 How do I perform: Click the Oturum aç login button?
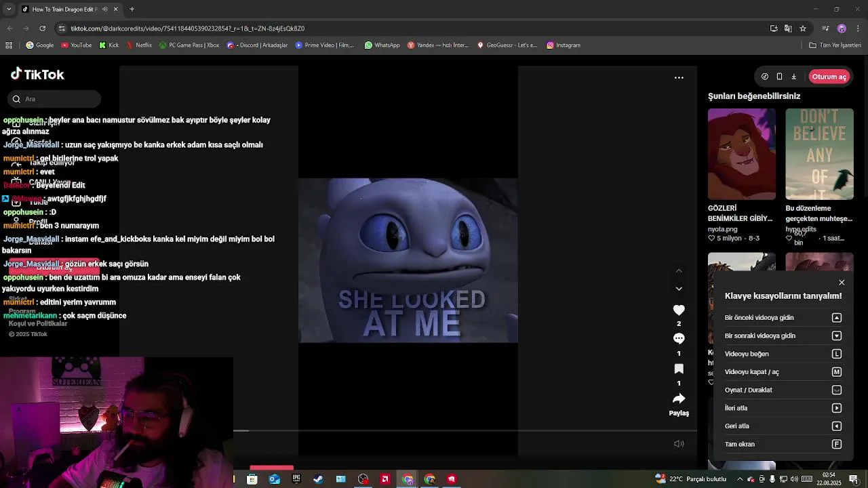pyautogui.click(x=829, y=77)
